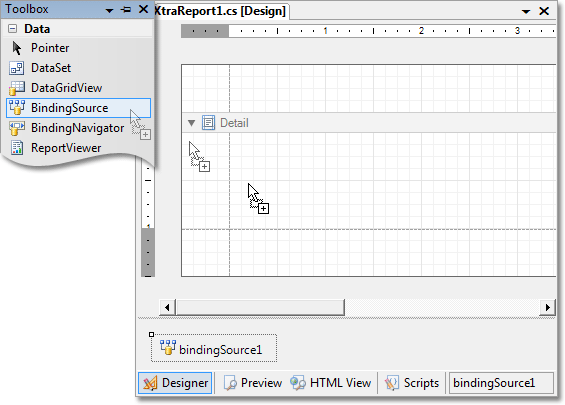Click the Detail band icon
Viewport: 565px width, 405px height.
(208, 123)
